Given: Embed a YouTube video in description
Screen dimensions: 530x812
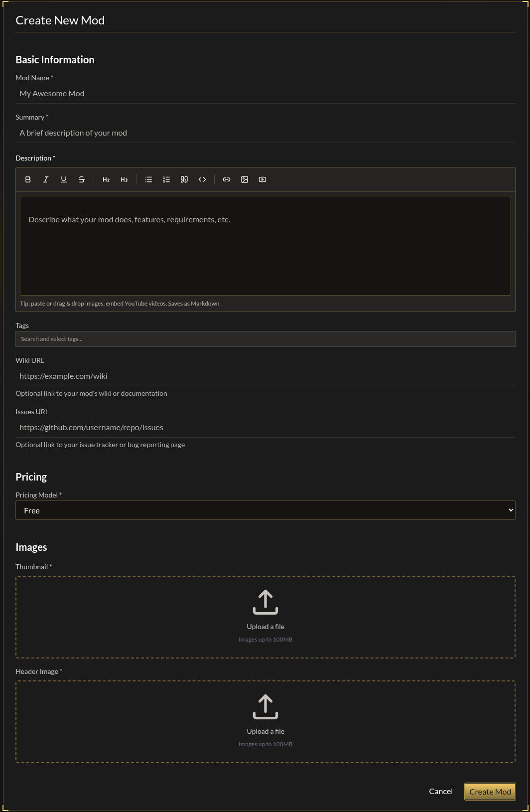Looking at the screenshot, I should 263,179.
